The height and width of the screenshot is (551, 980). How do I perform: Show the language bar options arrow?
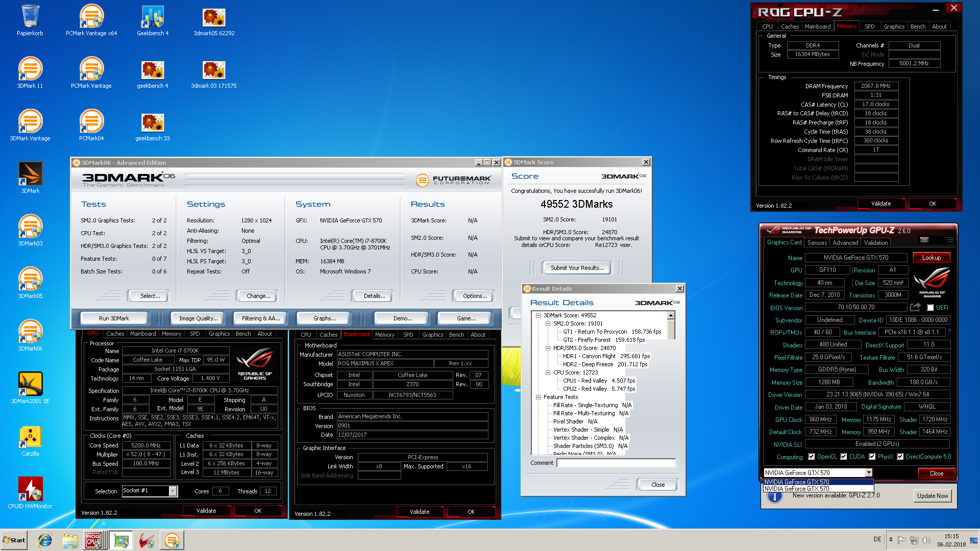891,540
